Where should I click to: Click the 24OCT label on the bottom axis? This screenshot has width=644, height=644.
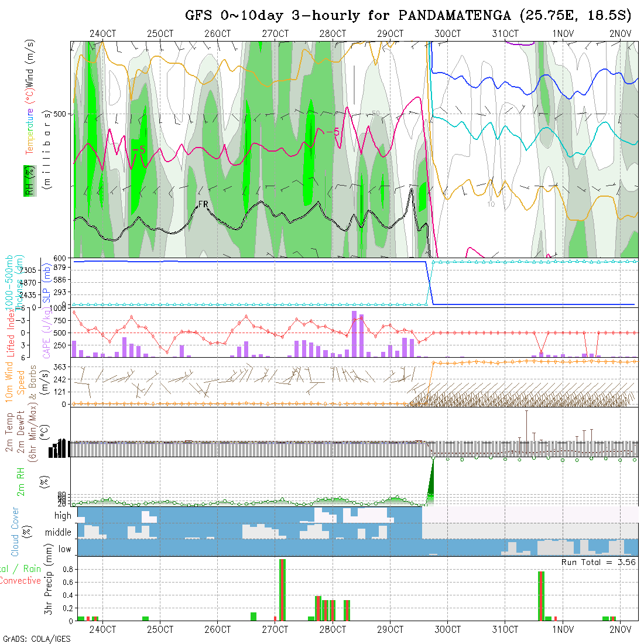(x=102, y=629)
